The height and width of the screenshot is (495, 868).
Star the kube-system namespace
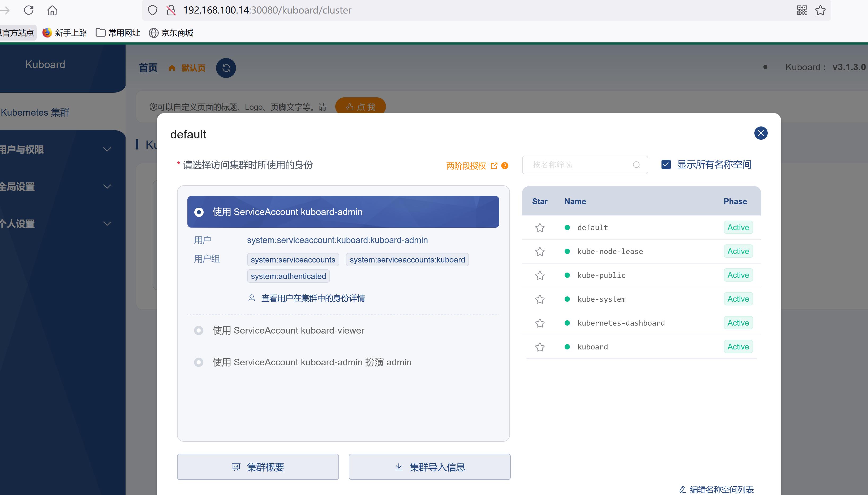tap(540, 300)
